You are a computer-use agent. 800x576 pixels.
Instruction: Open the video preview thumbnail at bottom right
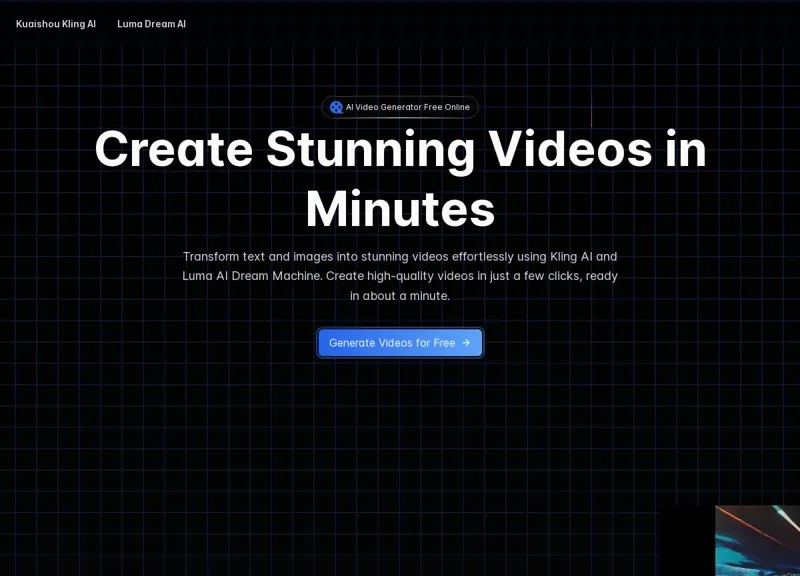(x=757, y=541)
